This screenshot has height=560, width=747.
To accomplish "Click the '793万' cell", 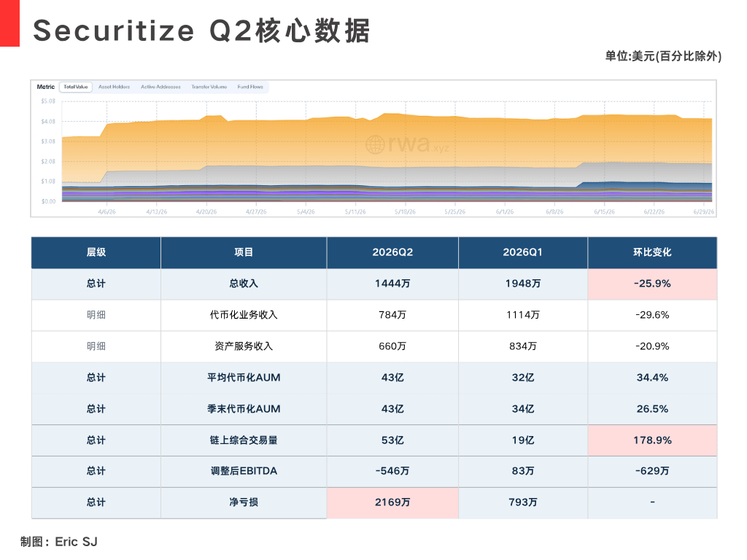I will point(522,502).
